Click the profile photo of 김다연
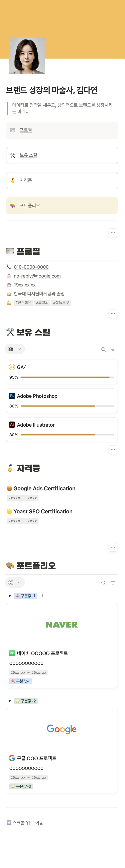Screen dimensions: 125x868 click(27, 56)
